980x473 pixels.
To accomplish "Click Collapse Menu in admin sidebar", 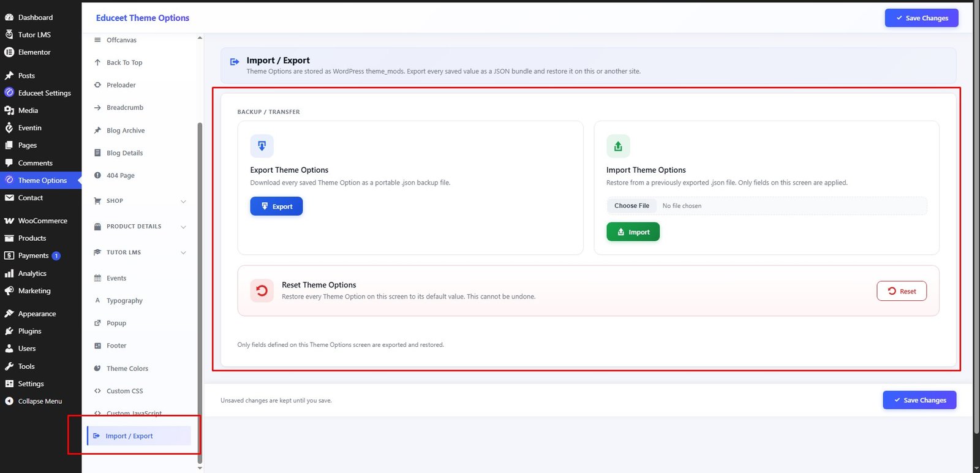I will (x=40, y=401).
